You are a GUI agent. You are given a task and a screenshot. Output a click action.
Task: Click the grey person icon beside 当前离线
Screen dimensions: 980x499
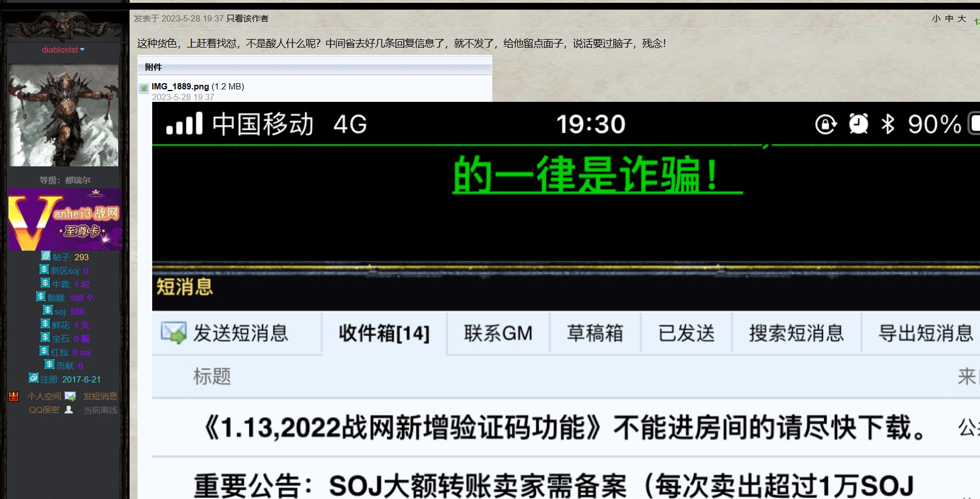[69, 410]
